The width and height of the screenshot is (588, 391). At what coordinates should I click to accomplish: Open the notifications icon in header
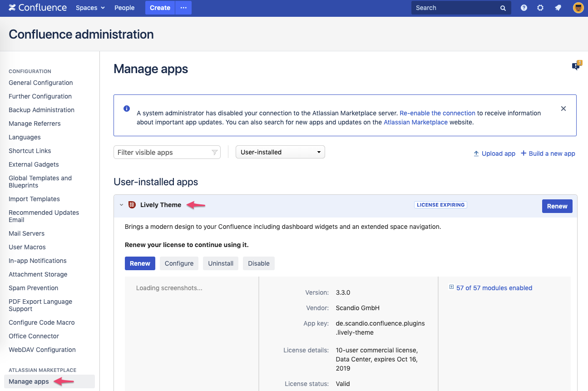pos(558,8)
